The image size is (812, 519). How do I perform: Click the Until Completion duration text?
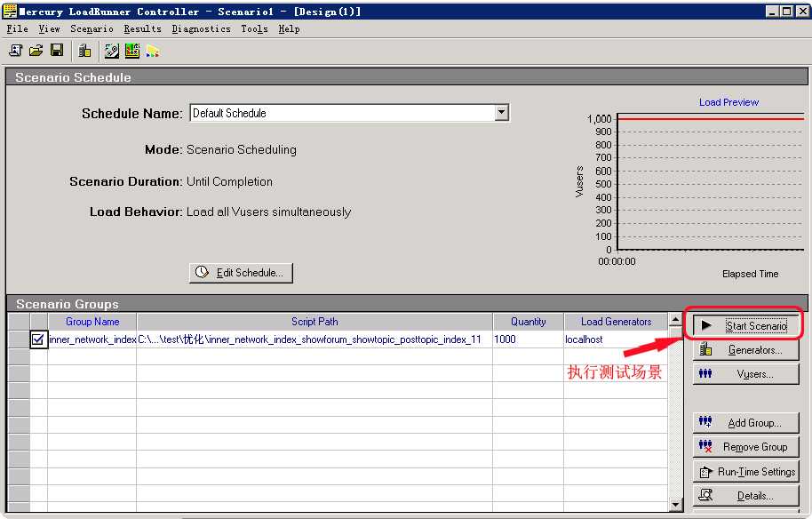[x=229, y=182]
